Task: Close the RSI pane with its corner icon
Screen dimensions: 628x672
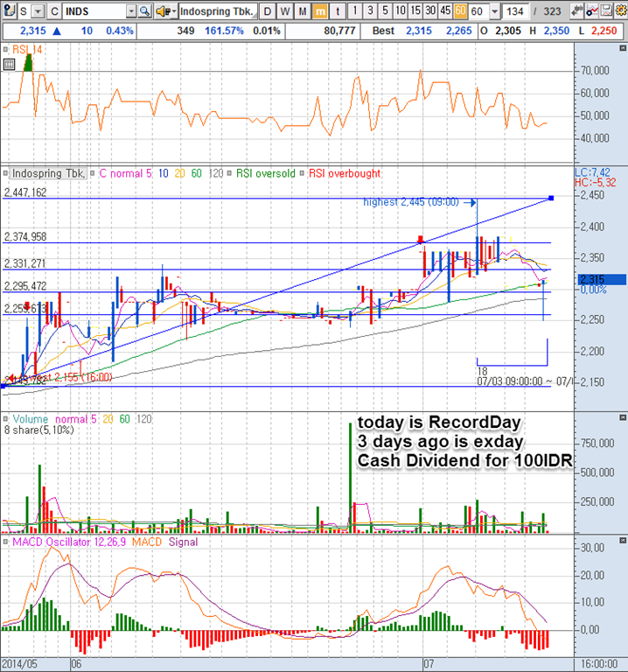Action: (x=623, y=48)
